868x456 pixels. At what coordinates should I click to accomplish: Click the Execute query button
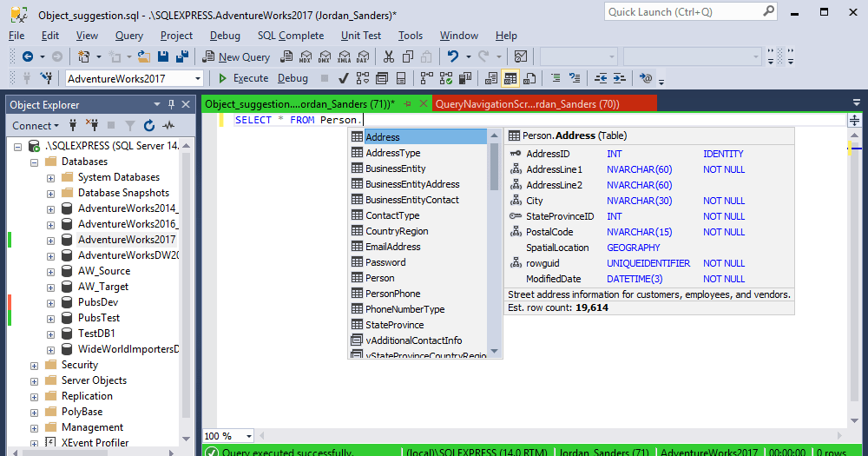coord(244,78)
